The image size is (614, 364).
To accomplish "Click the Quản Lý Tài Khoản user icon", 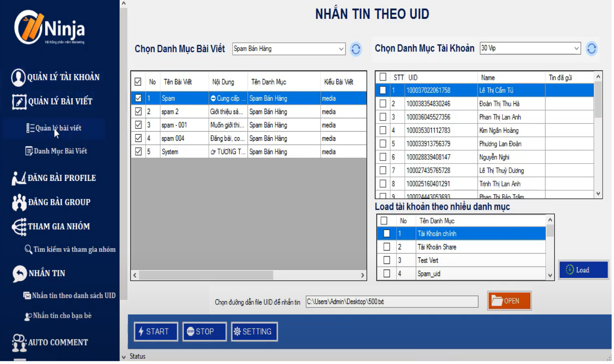I will (18, 77).
